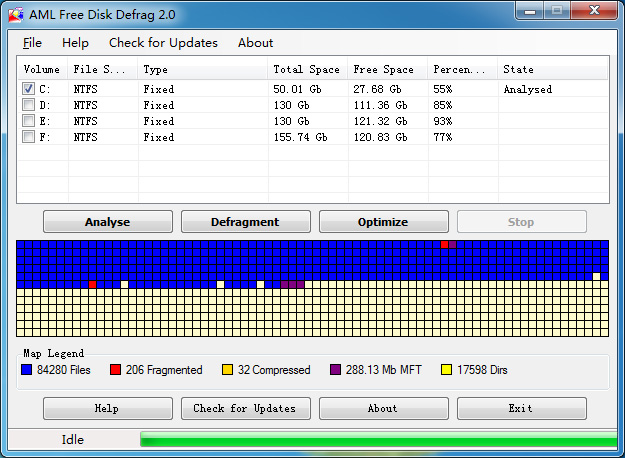Screen dimensions: 625x458
Task: Click the Optimize button
Action: tap(383, 222)
